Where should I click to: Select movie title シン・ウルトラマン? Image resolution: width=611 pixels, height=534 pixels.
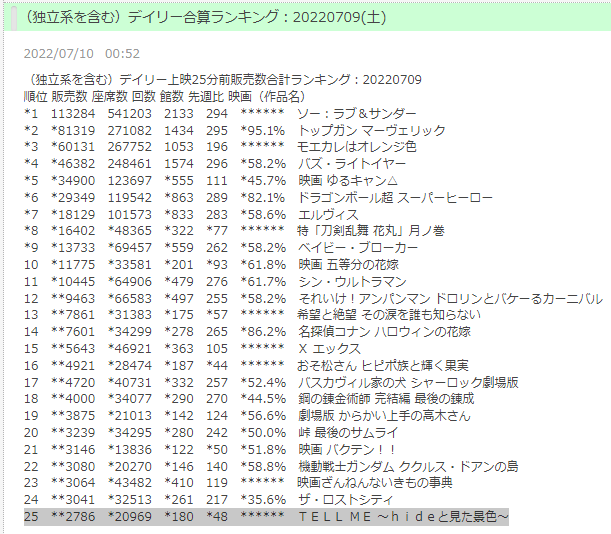(x=352, y=281)
